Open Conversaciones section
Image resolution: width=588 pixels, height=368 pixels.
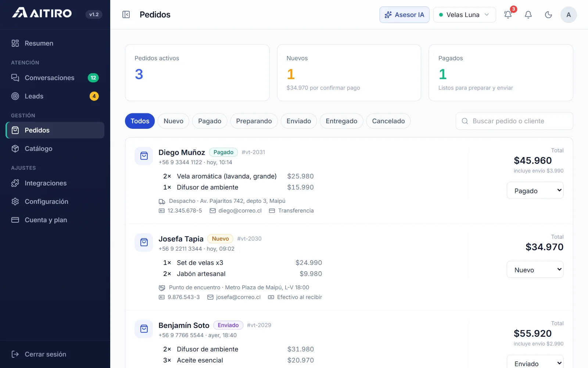point(55,78)
